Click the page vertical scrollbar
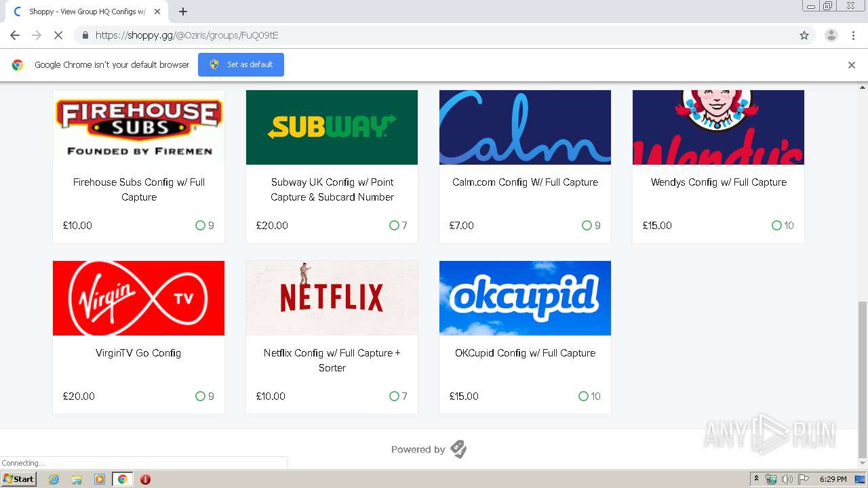This screenshot has height=488, width=868. (x=863, y=380)
